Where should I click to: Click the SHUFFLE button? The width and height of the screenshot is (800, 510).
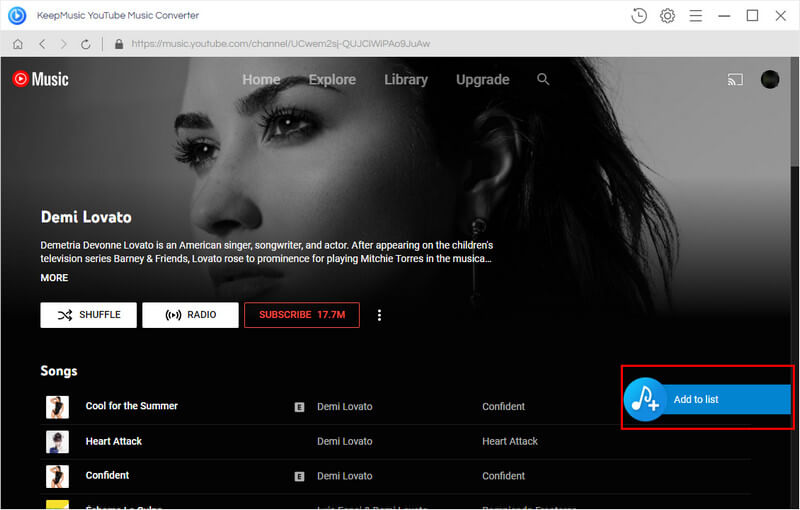[88, 315]
